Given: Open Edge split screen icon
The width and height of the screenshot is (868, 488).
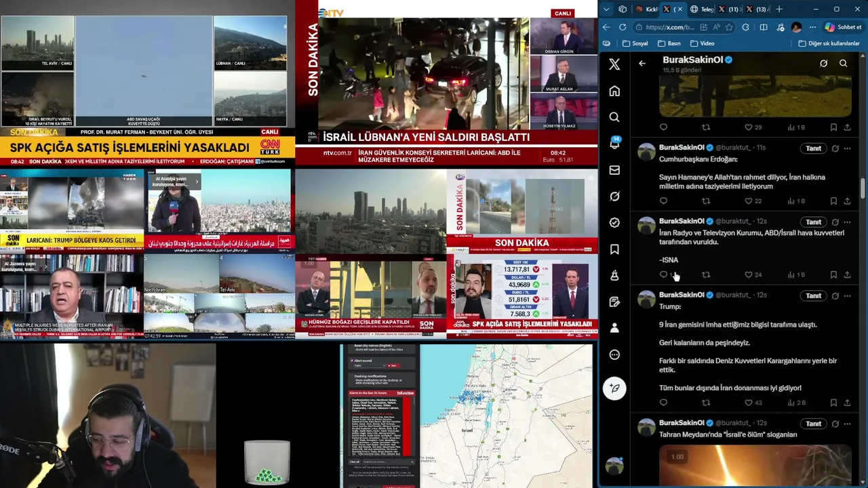Looking at the screenshot, I should coord(764,27).
